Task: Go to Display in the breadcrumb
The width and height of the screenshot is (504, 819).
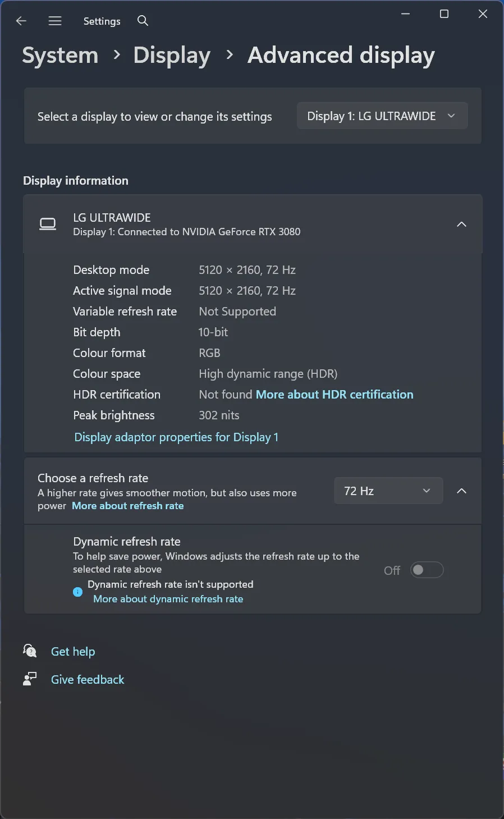Action: (x=172, y=56)
